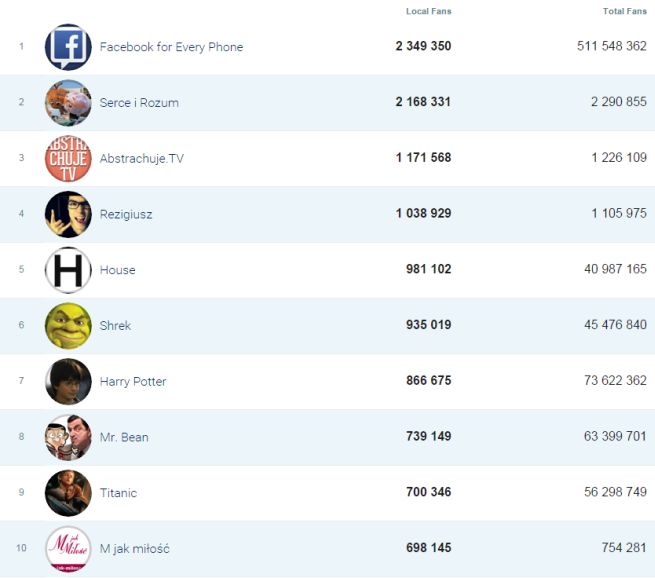655x578 pixels.
Task: Click the Harry Potter profile image
Action: 68,381
